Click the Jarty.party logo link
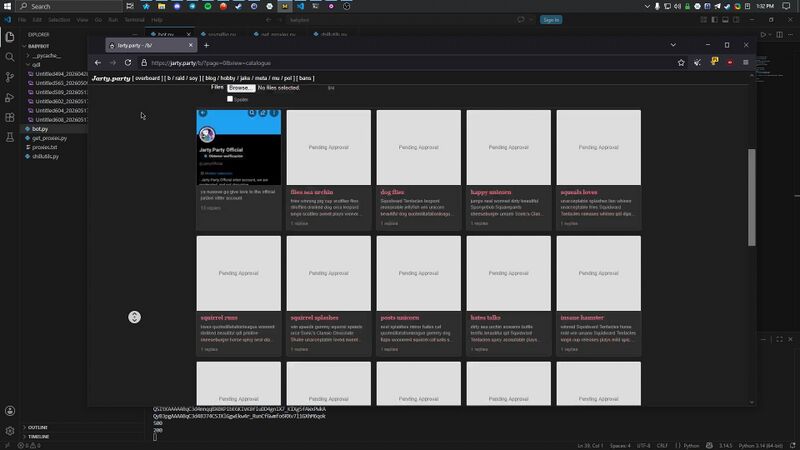The image size is (800, 450). [111, 78]
